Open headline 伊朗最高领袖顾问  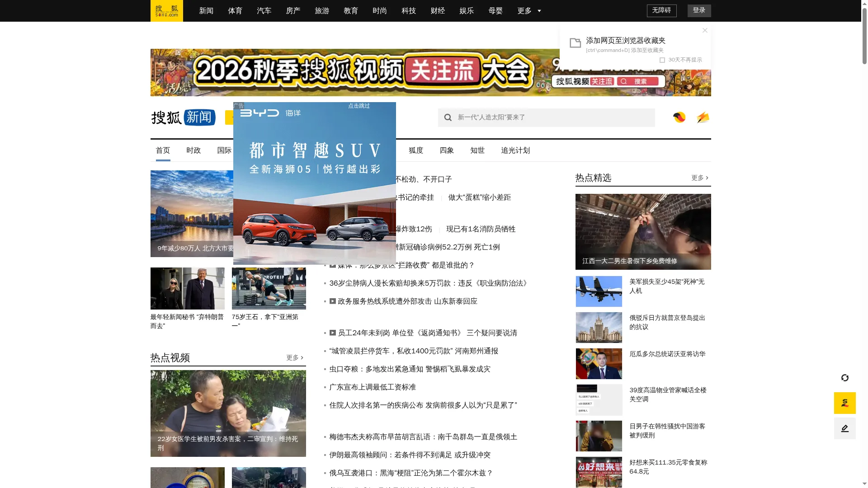tap(410, 455)
